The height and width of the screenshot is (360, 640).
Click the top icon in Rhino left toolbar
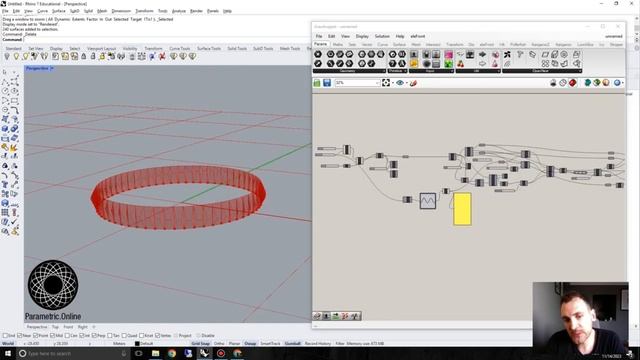click(x=5, y=72)
